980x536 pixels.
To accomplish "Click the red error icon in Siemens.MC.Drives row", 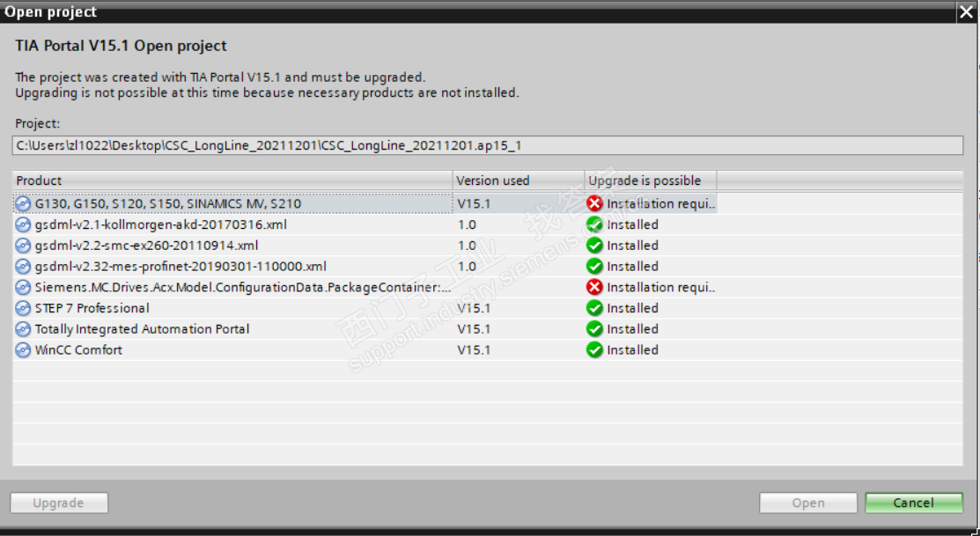I will (594, 288).
